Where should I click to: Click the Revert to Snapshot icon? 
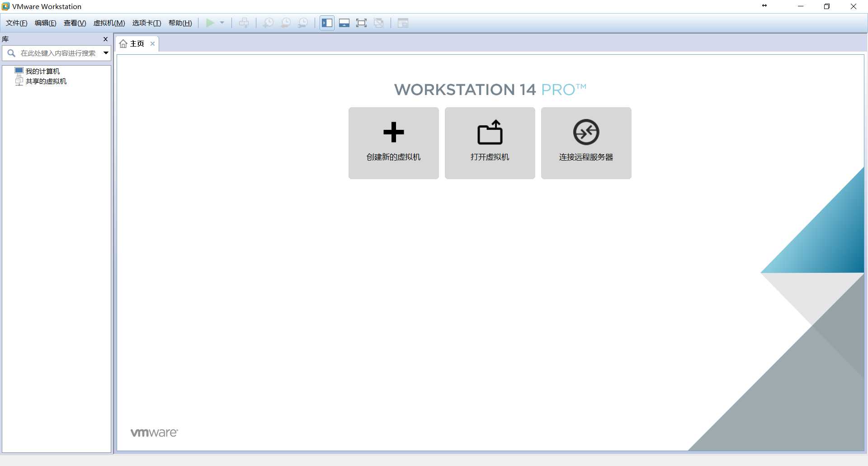click(x=286, y=23)
